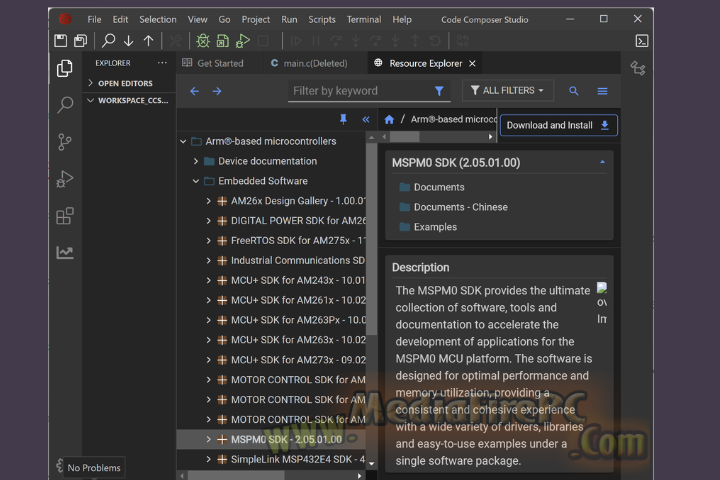Switch to the main.c(Deleted) tab
This screenshot has width=720, height=480.
click(309, 63)
